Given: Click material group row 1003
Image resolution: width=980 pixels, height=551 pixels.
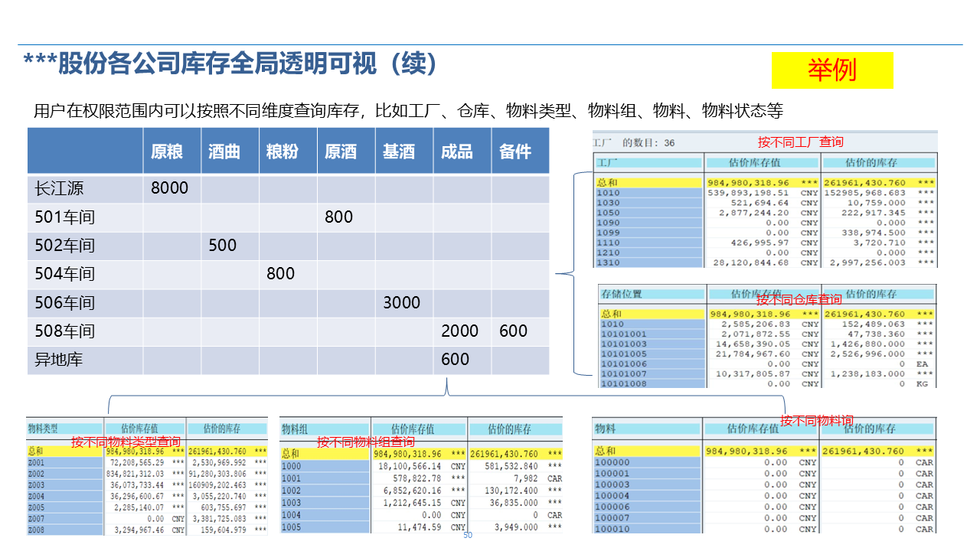Looking at the screenshot, I should coord(325,503).
